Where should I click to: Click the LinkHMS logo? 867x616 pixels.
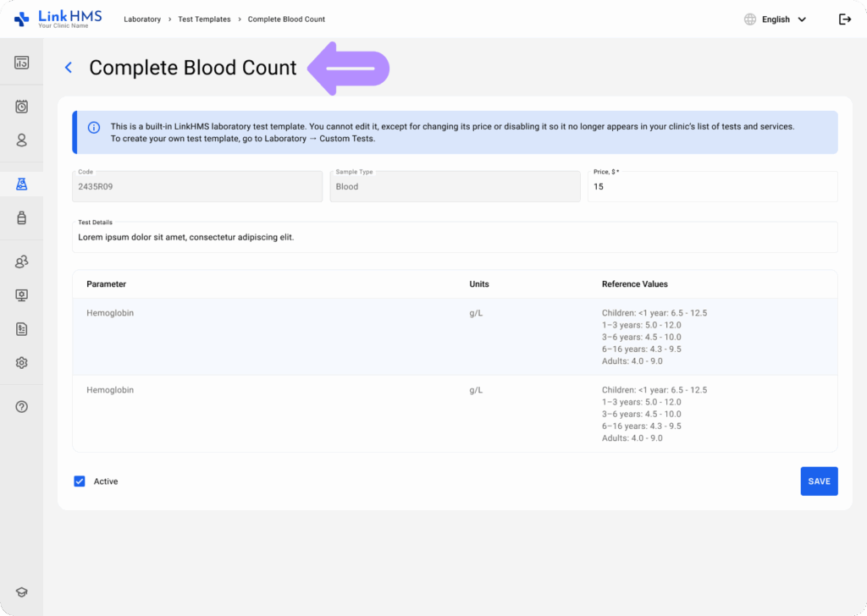58,19
